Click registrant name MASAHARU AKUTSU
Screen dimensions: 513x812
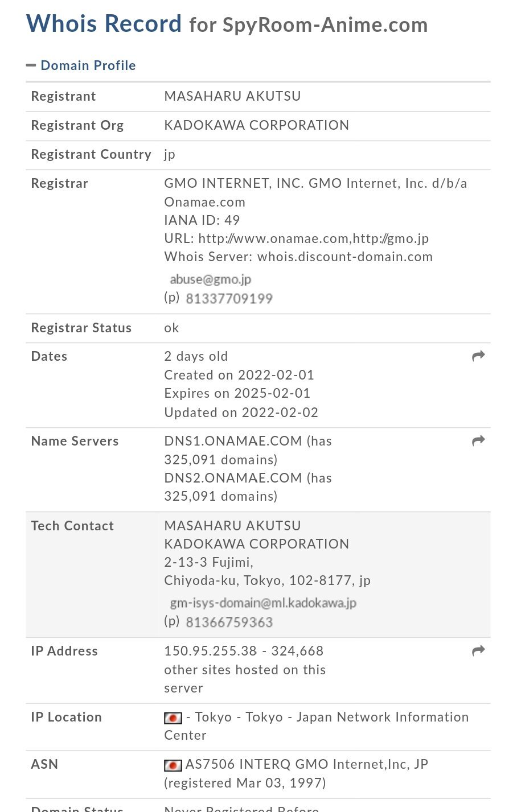(x=232, y=96)
